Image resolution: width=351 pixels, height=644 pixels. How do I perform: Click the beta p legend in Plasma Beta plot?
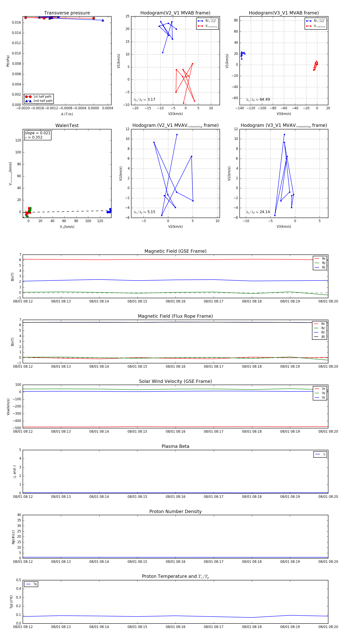point(320,454)
